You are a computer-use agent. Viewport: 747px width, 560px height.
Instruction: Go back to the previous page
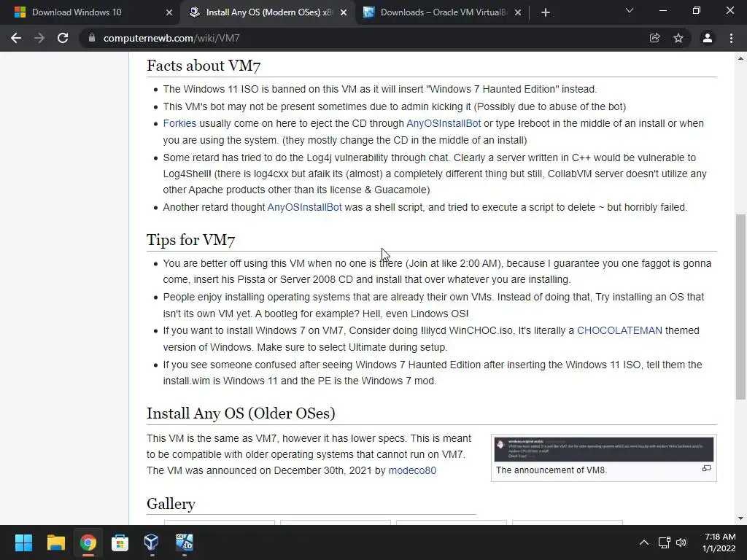(16, 38)
